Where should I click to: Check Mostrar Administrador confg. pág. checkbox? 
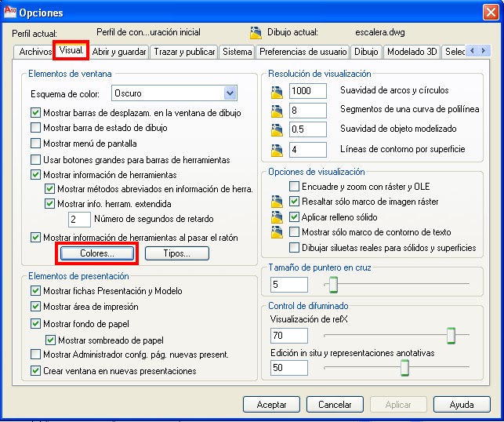coord(35,355)
